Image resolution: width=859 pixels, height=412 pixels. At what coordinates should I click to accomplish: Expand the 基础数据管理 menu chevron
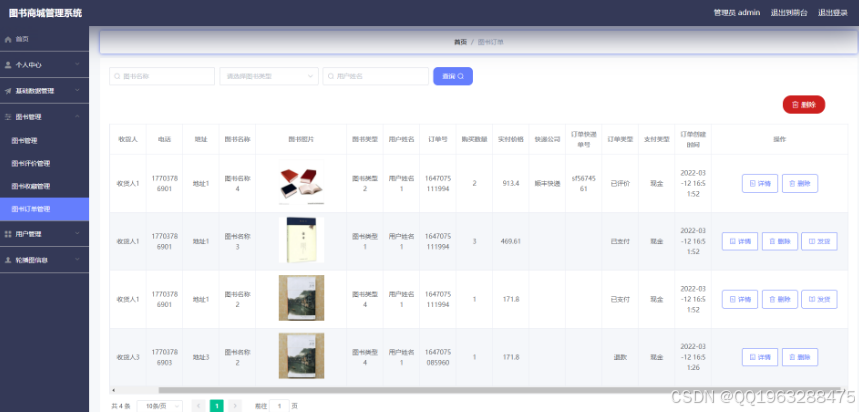point(77,91)
